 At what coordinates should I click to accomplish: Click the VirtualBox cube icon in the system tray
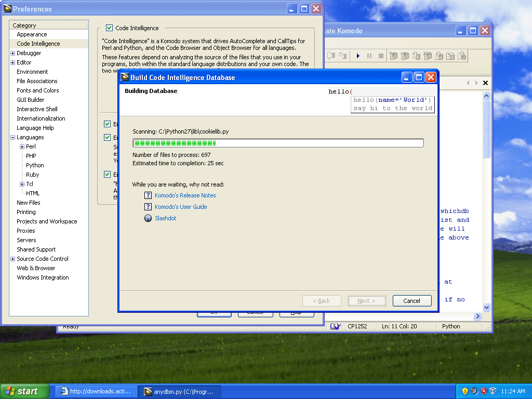pyautogui.click(x=493, y=391)
